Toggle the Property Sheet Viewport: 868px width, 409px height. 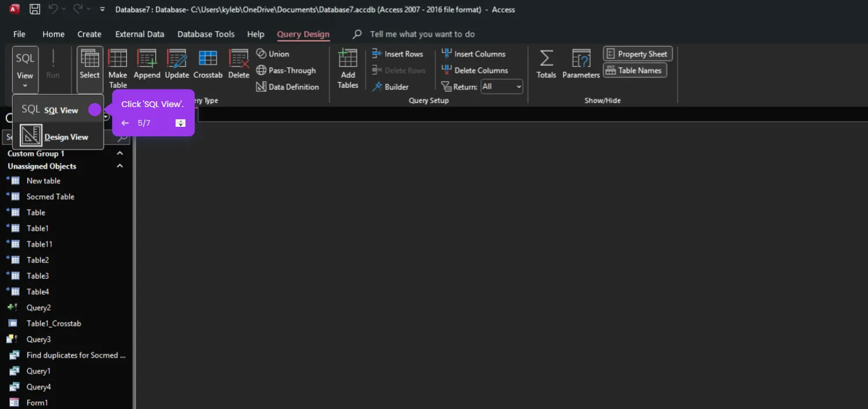point(637,53)
